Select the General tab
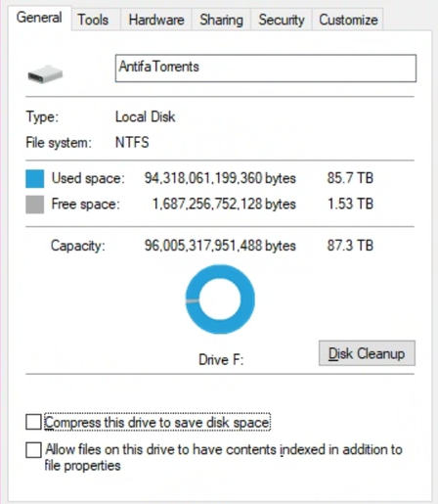438x504 pixels. coord(39,18)
